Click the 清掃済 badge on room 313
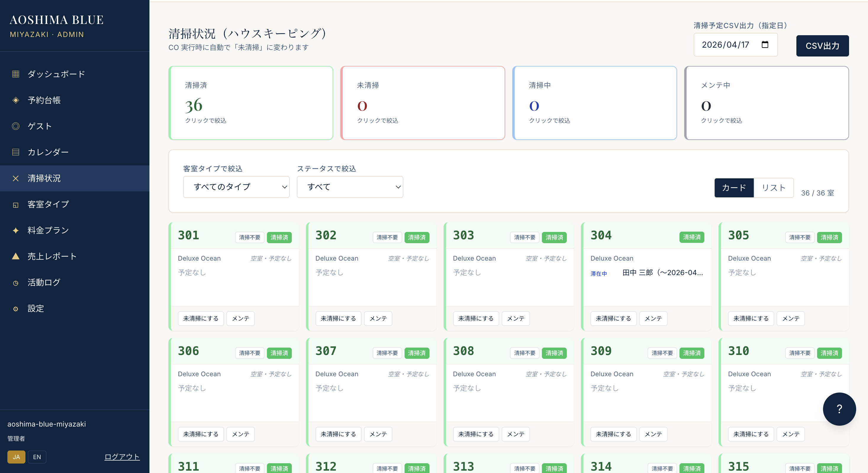The width and height of the screenshot is (868, 473). [554, 468]
